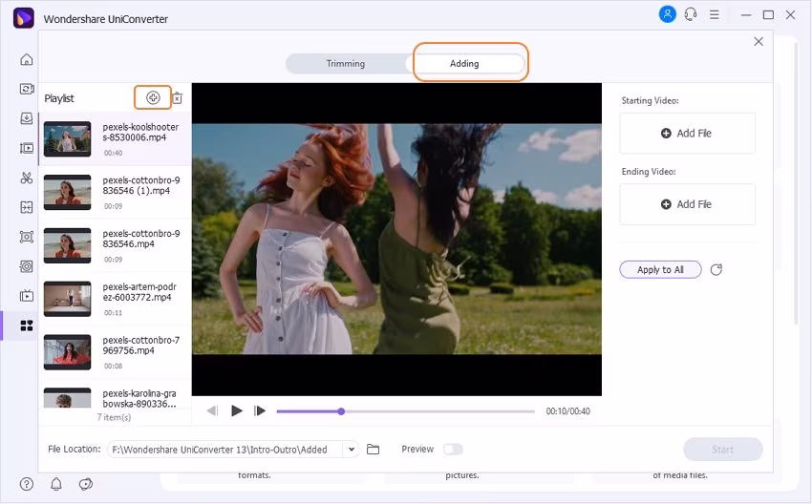Click the 00:10/00:40 time display
Image resolution: width=812 pixels, height=504 pixels.
(567, 411)
